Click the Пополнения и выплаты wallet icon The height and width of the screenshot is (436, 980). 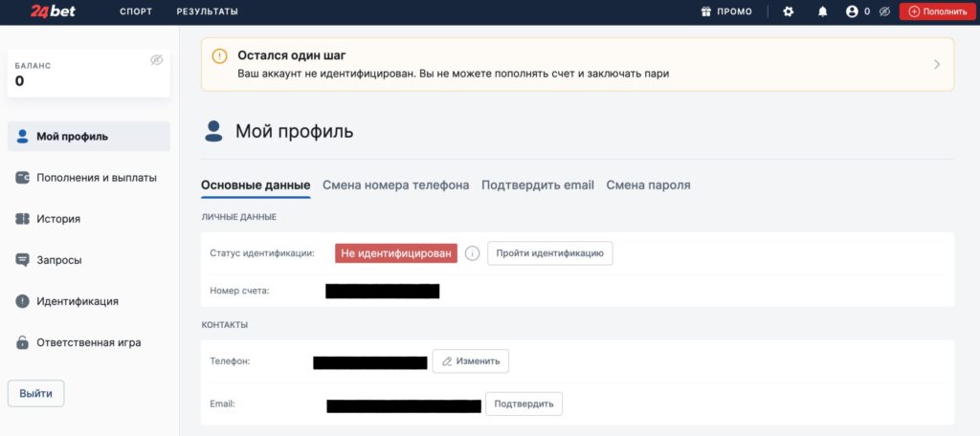(x=23, y=178)
